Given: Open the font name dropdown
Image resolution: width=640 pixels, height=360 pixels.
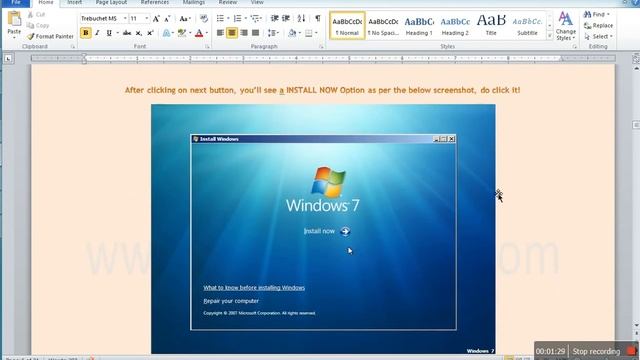Looking at the screenshot, I should [125, 18].
